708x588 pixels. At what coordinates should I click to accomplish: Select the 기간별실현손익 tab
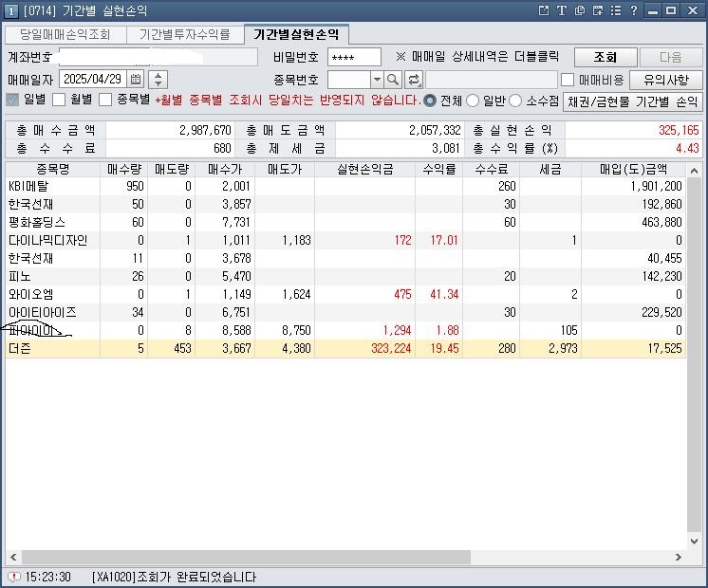(x=296, y=34)
